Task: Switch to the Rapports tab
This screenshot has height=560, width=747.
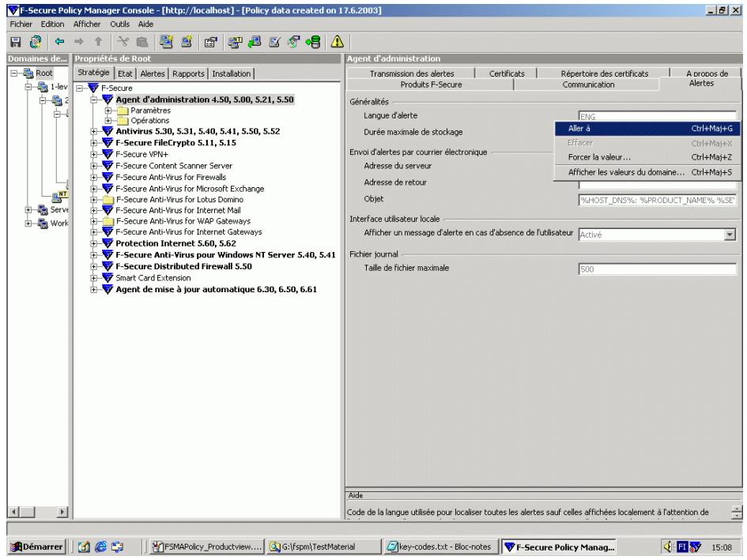Action: (188, 73)
